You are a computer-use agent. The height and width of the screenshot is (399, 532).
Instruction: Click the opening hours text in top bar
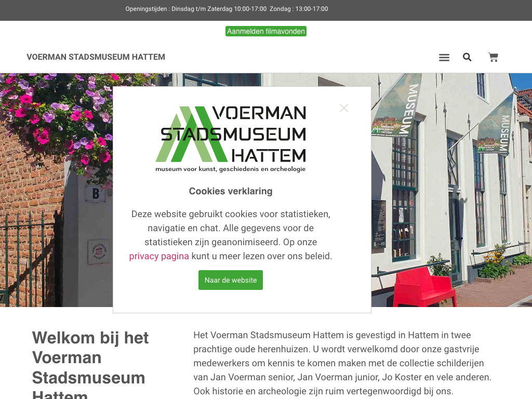227,9
